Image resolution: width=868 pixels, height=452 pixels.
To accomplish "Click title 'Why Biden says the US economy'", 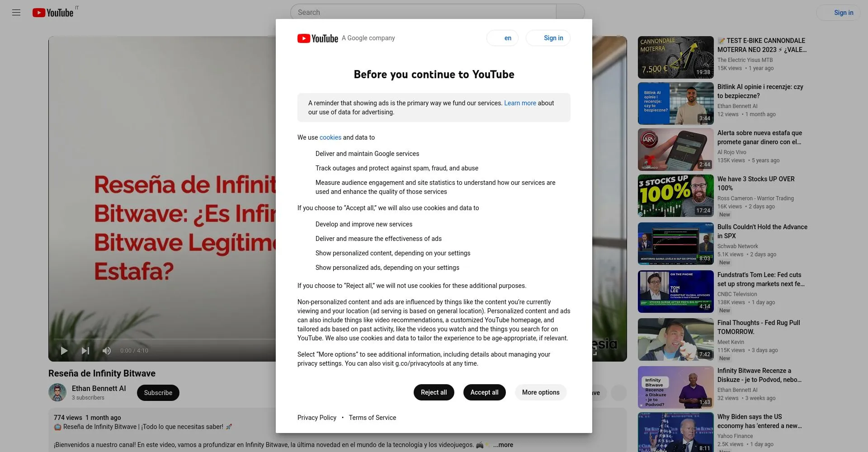I will pyautogui.click(x=759, y=421).
